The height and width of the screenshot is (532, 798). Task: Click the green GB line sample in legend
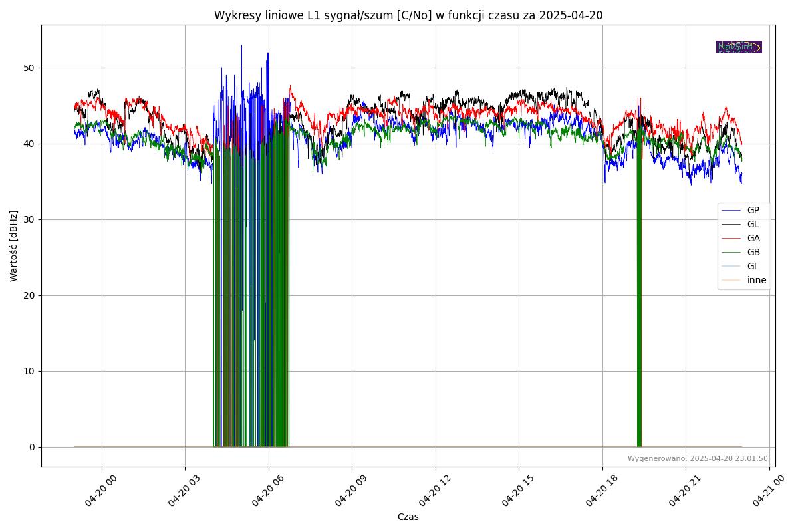coord(731,253)
